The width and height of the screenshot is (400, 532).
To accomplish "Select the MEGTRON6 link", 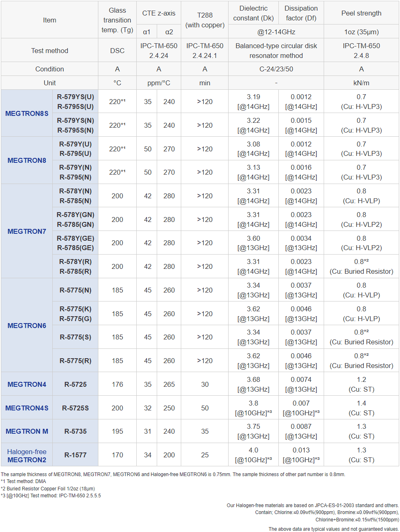I will coord(27,326).
